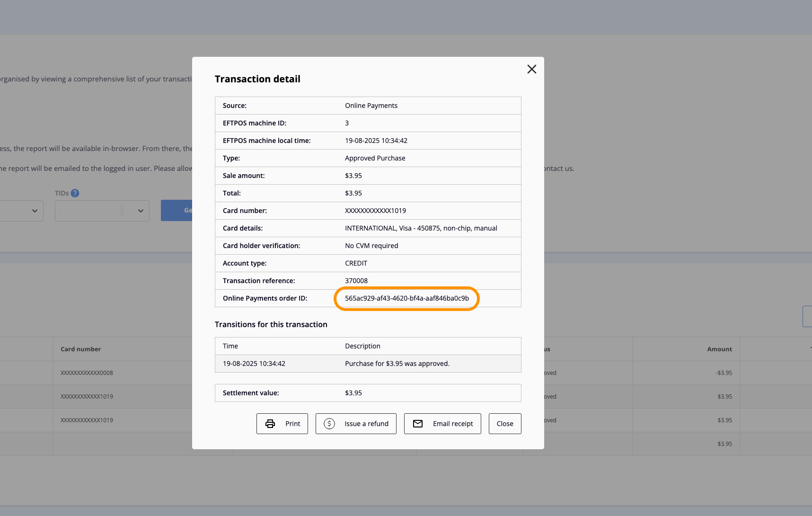
Task: Open the leftmost filter dropdown chevron
Action: pyautogui.click(x=34, y=211)
